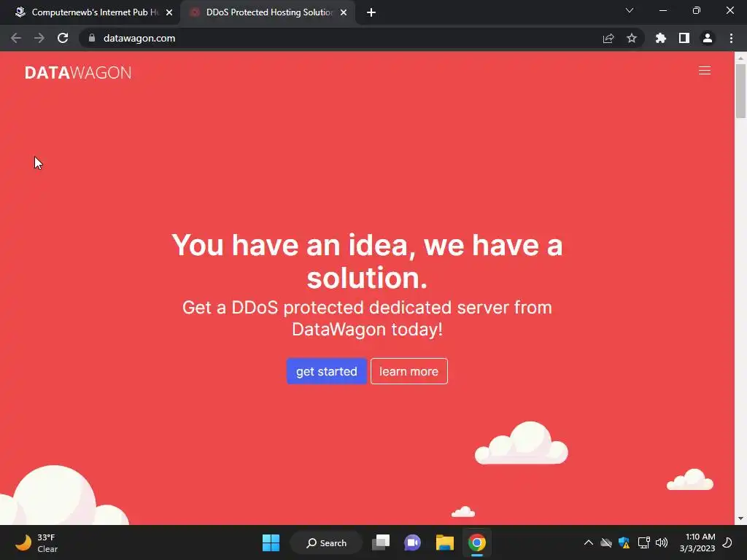Close the DDoS Protected Hosting tab

(x=344, y=12)
